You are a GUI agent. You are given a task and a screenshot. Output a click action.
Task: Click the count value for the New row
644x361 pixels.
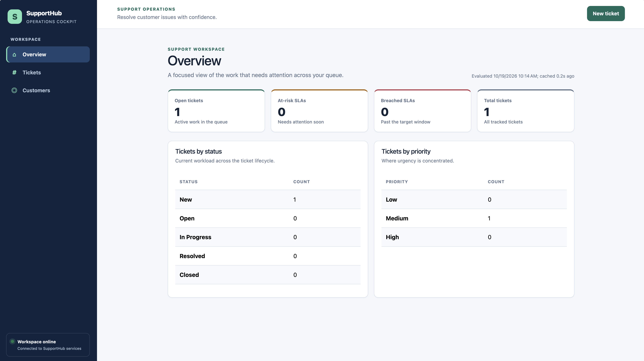coord(295,199)
